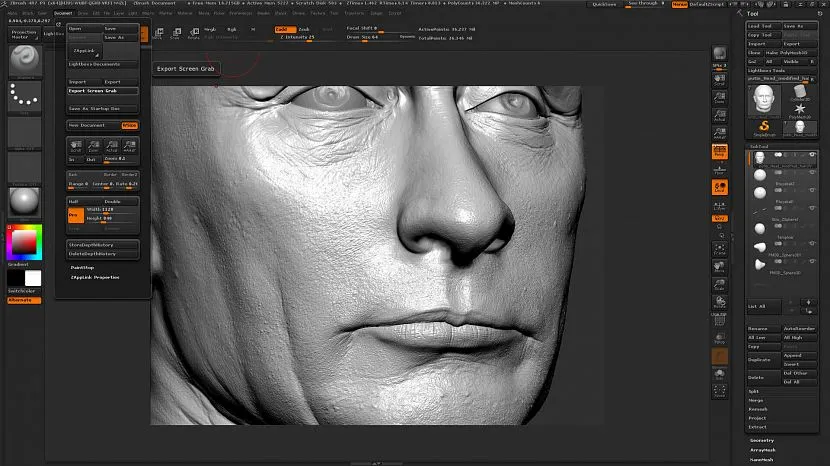Expand the ZAppLink Properties section
Image resolution: width=830 pixels, height=466 pixels.
coord(95,277)
